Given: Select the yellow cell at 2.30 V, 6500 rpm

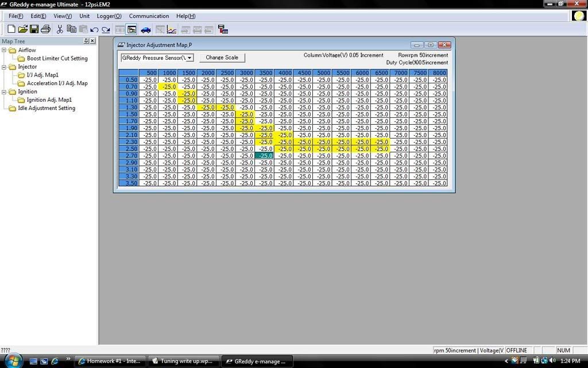Looking at the screenshot, I should tap(380, 142).
